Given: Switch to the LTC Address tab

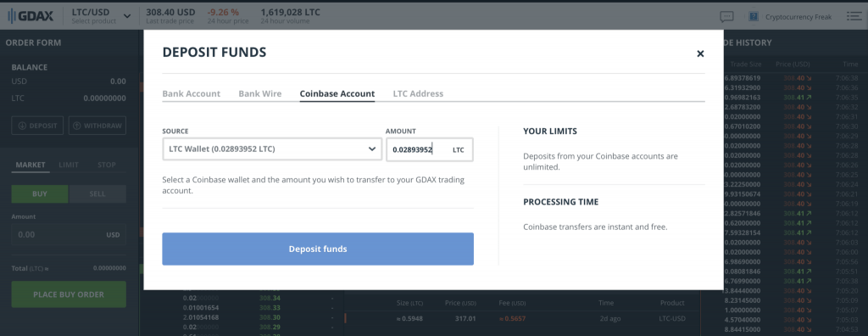Looking at the screenshot, I should coord(418,93).
